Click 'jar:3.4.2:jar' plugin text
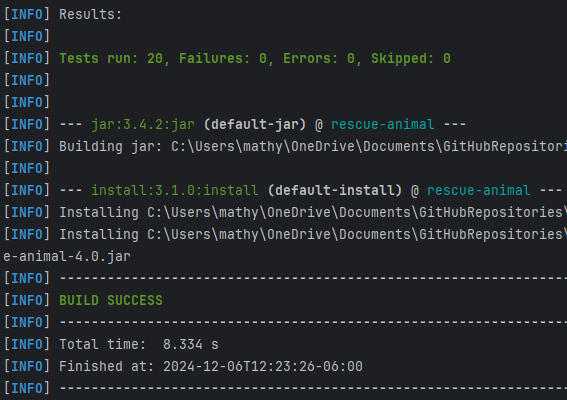The image size is (567, 400). (143, 124)
